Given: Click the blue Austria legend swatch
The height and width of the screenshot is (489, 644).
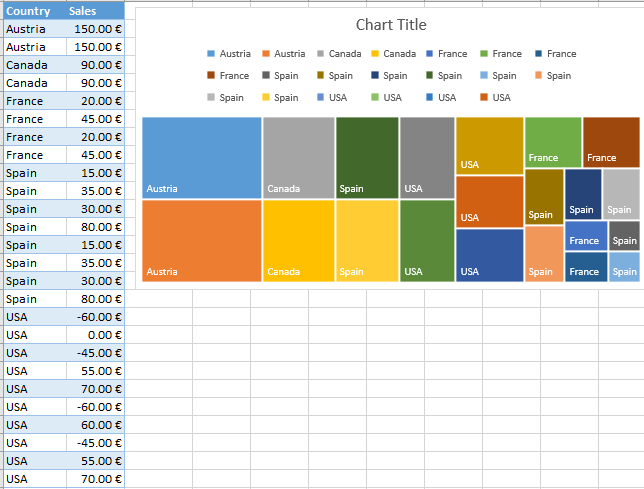Looking at the screenshot, I should tap(212, 54).
